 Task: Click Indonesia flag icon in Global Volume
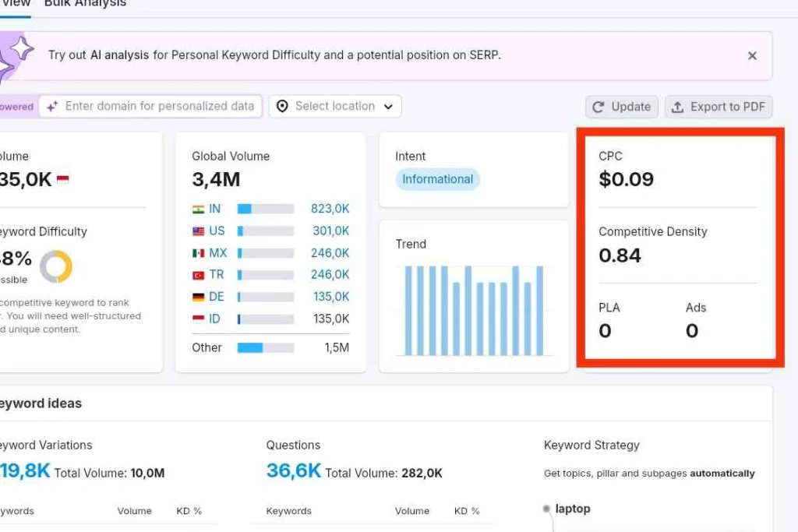(x=199, y=319)
